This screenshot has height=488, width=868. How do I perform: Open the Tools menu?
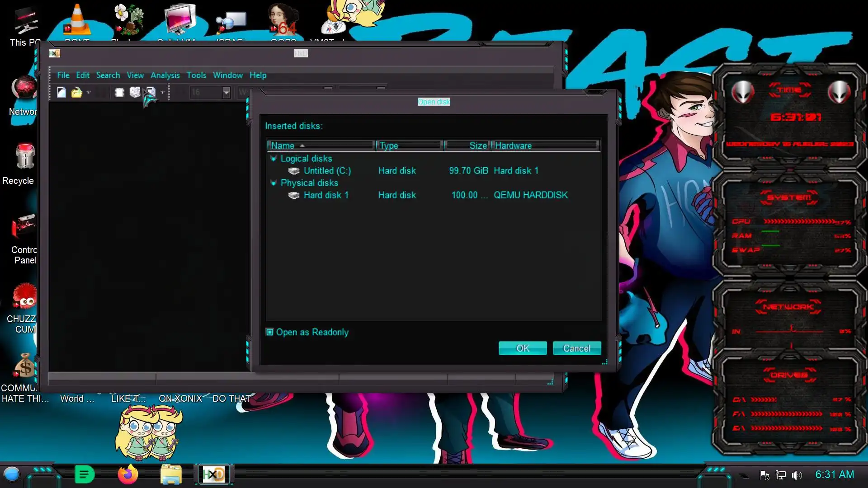pos(196,75)
